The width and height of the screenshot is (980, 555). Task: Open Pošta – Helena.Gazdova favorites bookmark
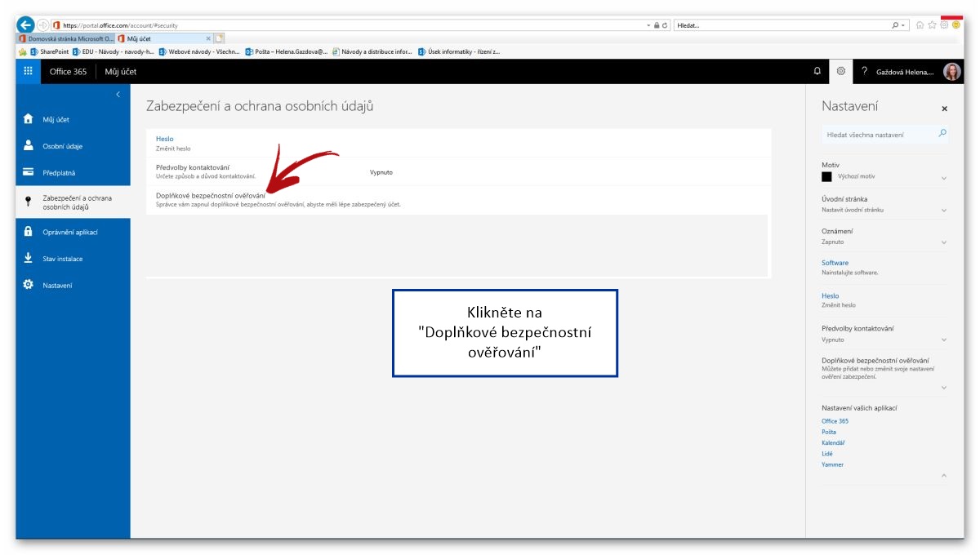286,51
